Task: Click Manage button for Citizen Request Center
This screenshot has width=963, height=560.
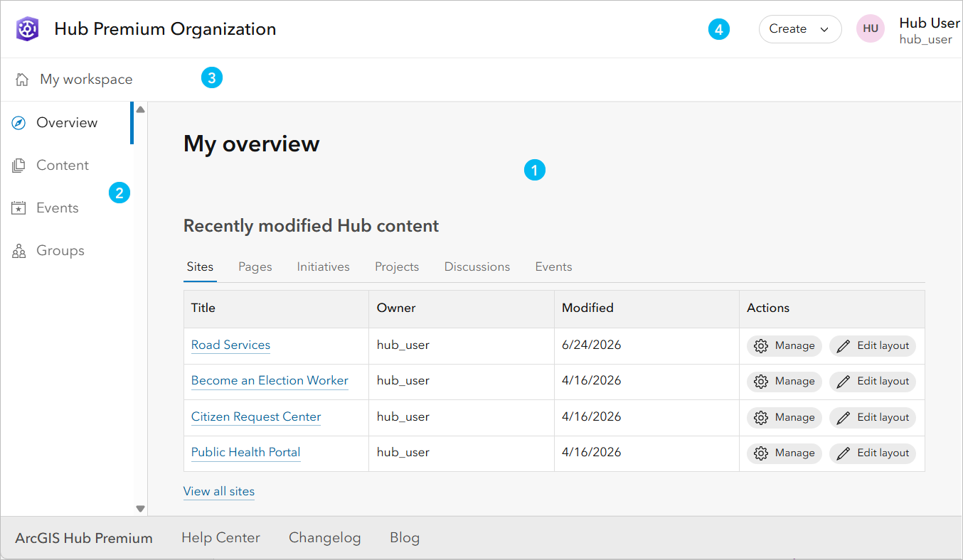Action: tap(784, 418)
